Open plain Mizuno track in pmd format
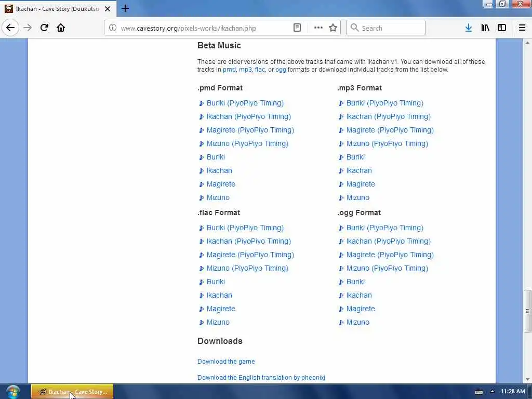This screenshot has height=399, width=532. pyautogui.click(x=218, y=198)
